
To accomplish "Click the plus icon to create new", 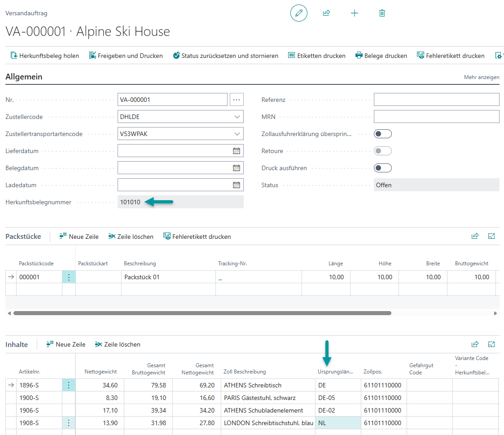I will [x=355, y=13].
